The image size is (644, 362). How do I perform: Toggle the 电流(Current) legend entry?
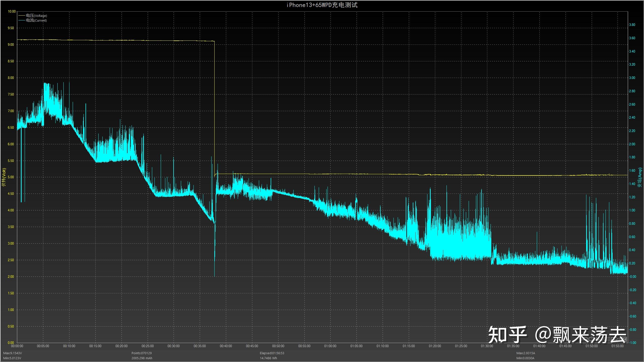36,20
